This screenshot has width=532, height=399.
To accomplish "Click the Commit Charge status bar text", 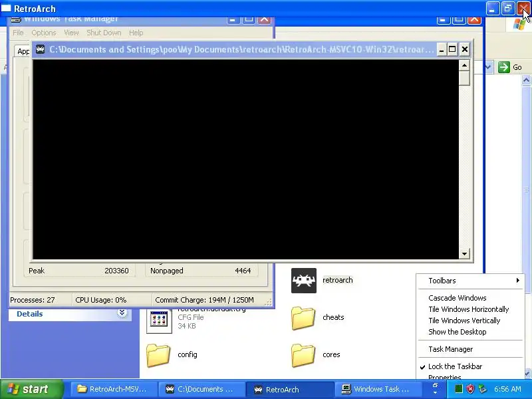I will pyautogui.click(x=204, y=300).
